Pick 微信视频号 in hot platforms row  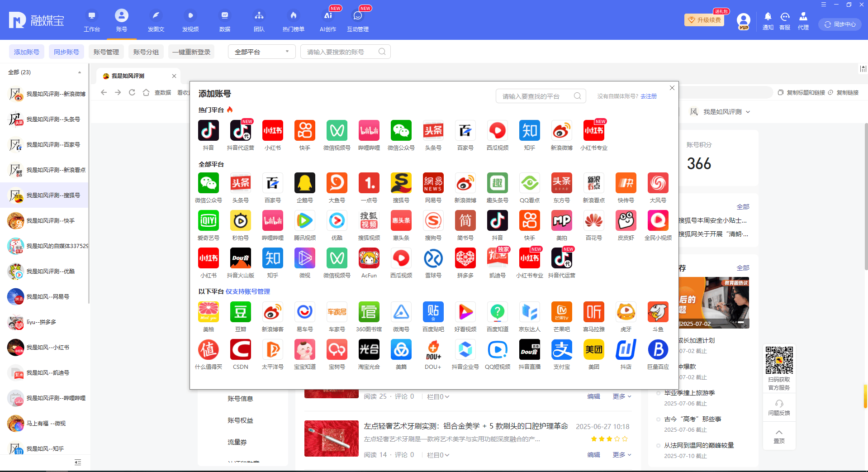[x=337, y=131]
